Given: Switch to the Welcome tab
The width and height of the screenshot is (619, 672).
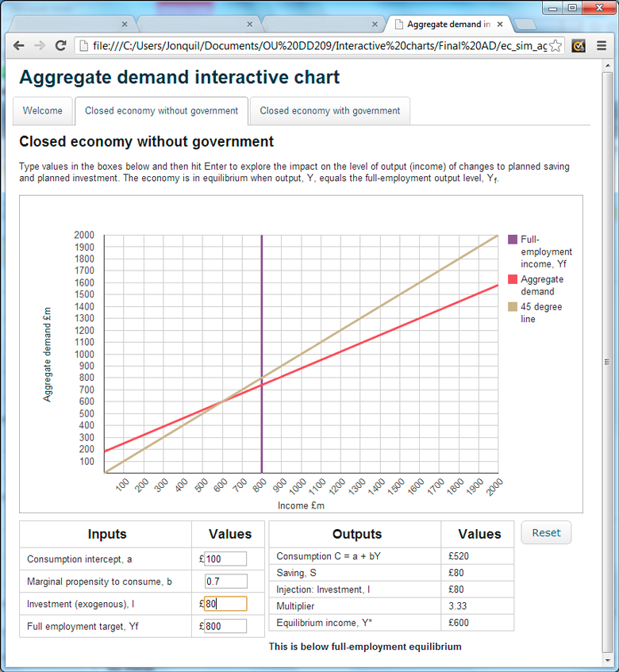Looking at the screenshot, I should pyautogui.click(x=43, y=111).
